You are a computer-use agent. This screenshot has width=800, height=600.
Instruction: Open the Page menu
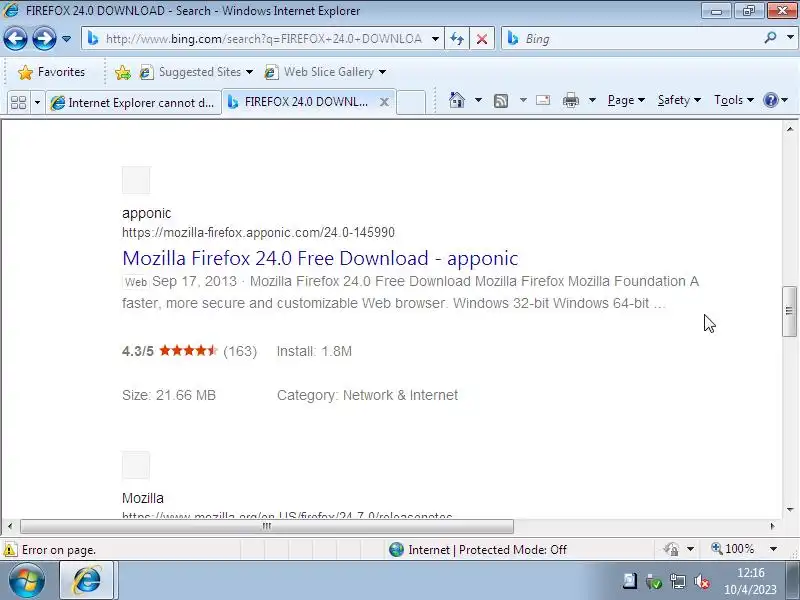(x=626, y=100)
